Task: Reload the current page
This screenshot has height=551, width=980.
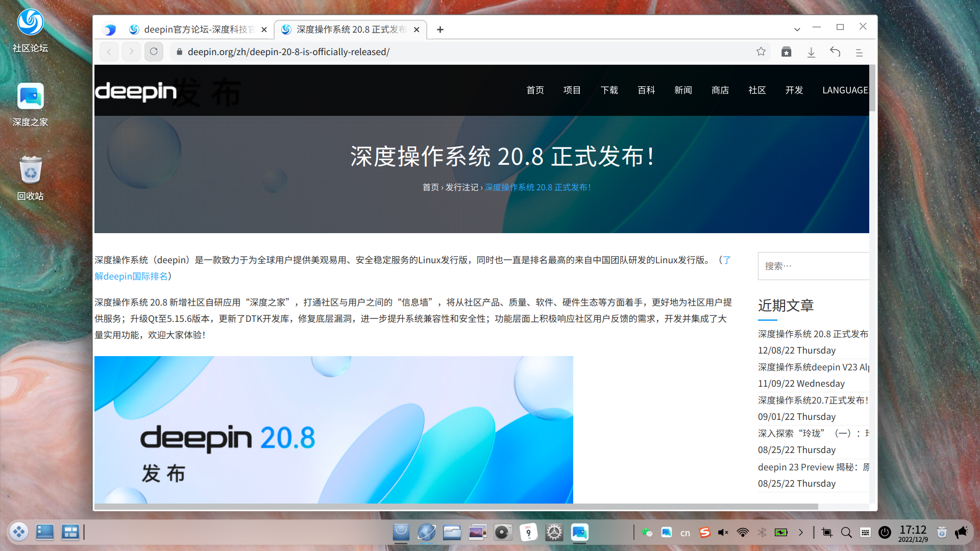Action: click(x=154, y=52)
